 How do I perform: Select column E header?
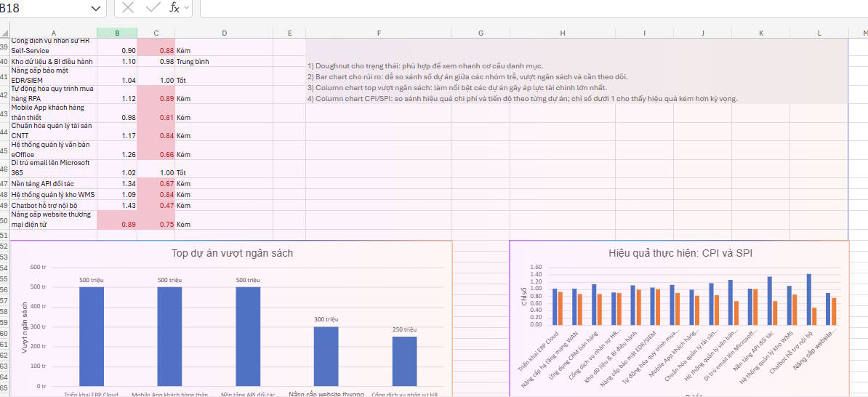[289, 33]
